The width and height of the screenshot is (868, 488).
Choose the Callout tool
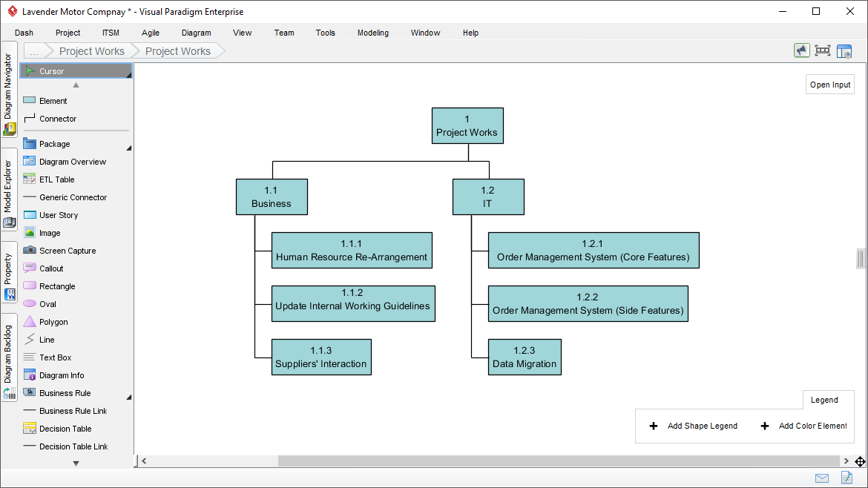76,268
